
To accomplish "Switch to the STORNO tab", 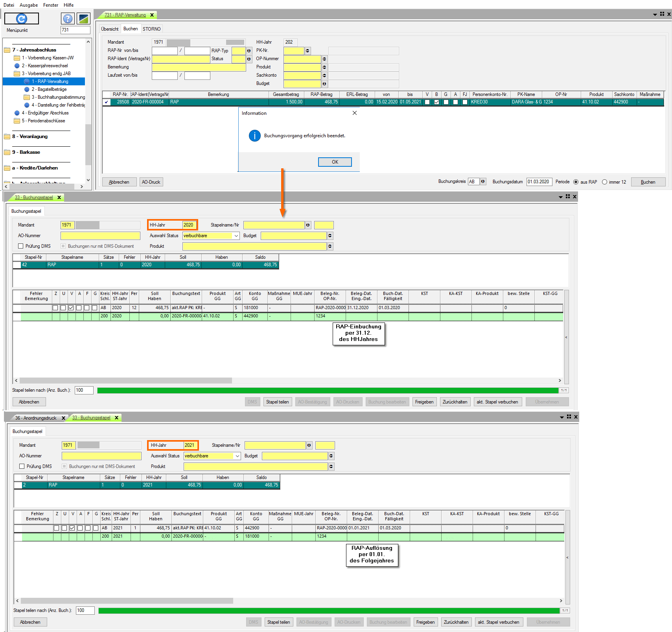I will (x=151, y=29).
